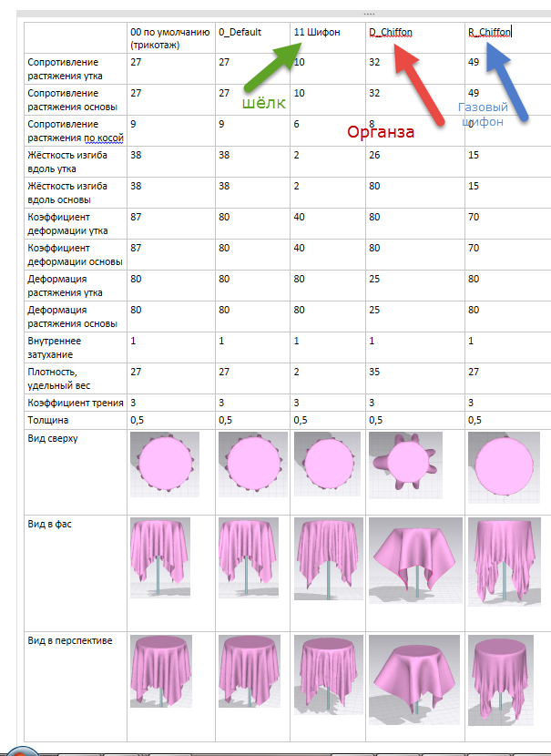The width and height of the screenshot is (551, 756).
Task: Select the D_Chiffon top view thumbnail
Action: tap(405, 465)
